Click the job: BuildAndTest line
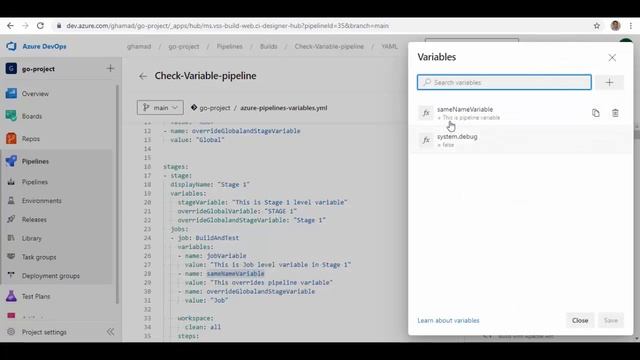This screenshot has width=640, height=360. [205, 238]
